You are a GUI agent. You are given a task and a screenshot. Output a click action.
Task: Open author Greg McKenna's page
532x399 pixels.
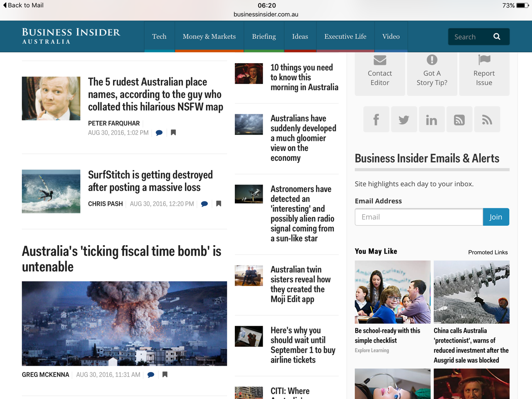pos(45,375)
